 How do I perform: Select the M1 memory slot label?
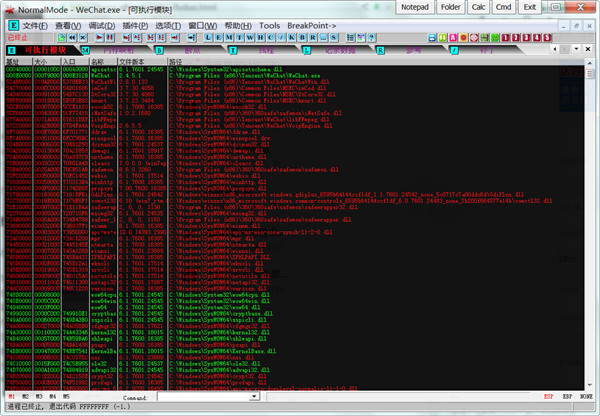pyautogui.click(x=11, y=396)
